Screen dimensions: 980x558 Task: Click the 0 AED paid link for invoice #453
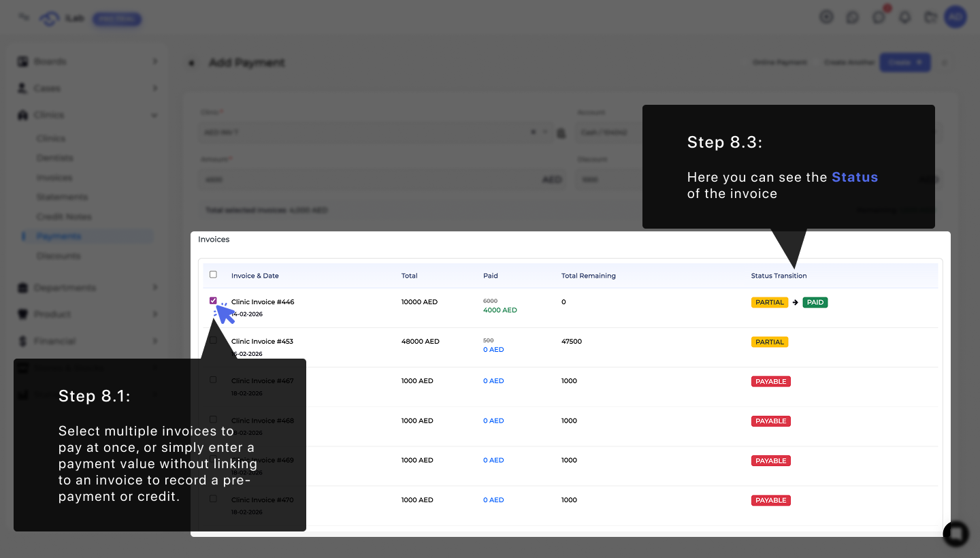[493, 350]
